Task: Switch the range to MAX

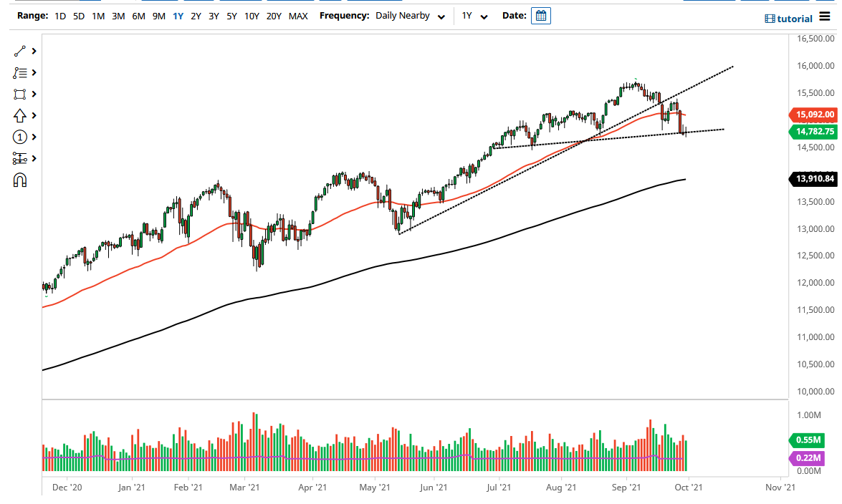Action: point(298,16)
